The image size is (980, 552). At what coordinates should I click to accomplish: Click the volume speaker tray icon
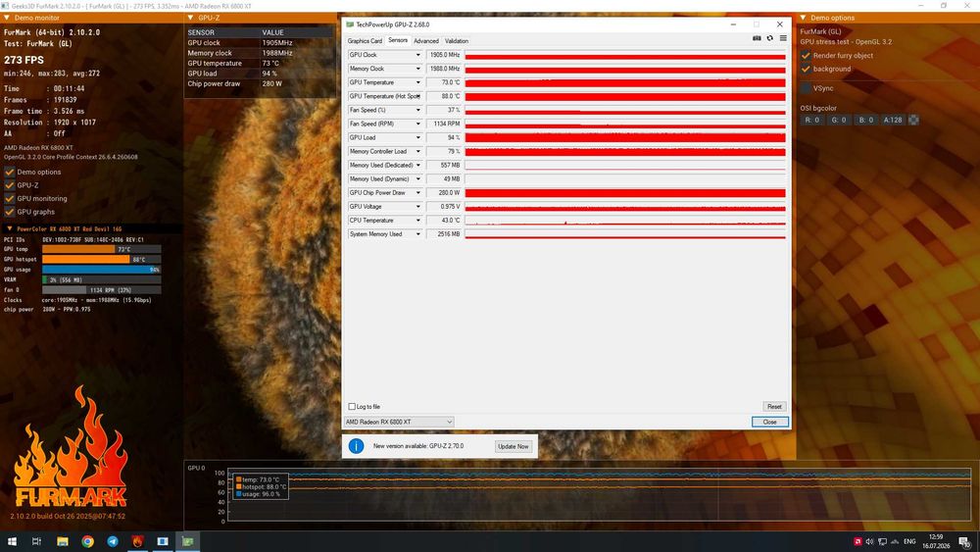coord(869,541)
